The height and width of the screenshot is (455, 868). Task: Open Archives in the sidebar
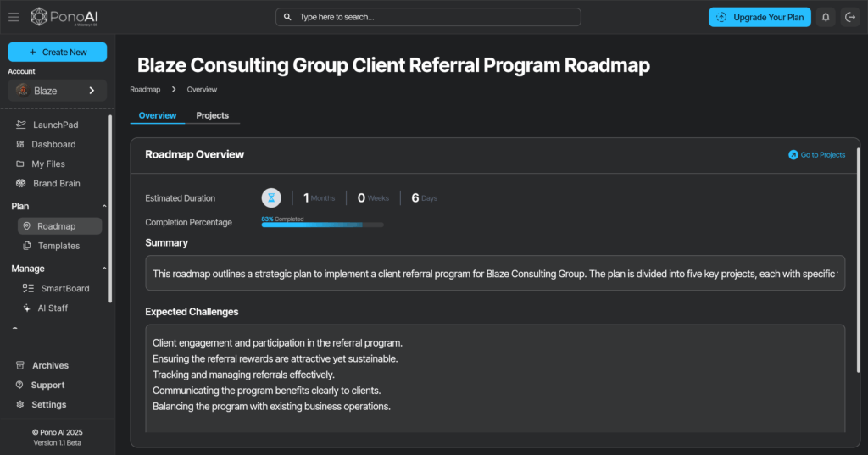pyautogui.click(x=50, y=365)
